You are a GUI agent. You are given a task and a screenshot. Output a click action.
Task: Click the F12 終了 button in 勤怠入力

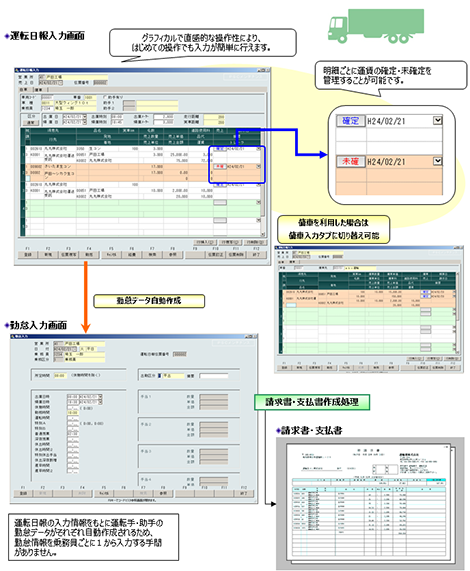[243, 493]
